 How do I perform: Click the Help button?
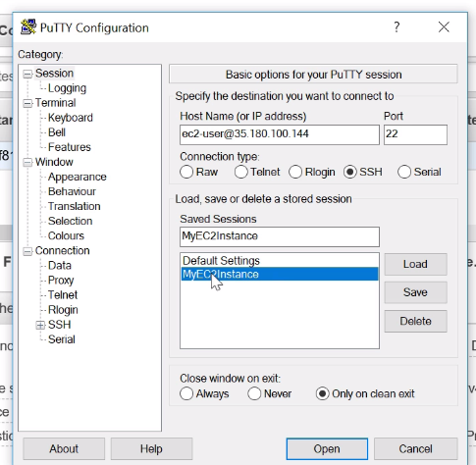coord(151,449)
